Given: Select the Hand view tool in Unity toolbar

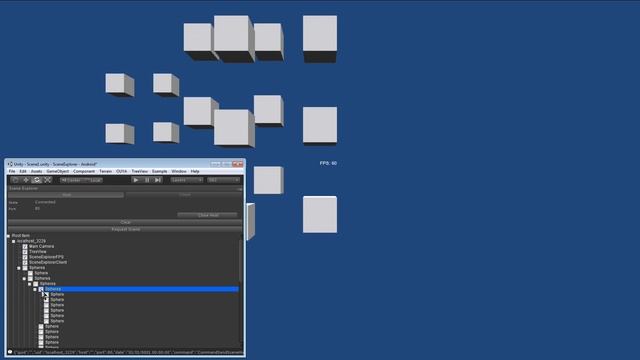Looking at the screenshot, I should click(15, 180).
